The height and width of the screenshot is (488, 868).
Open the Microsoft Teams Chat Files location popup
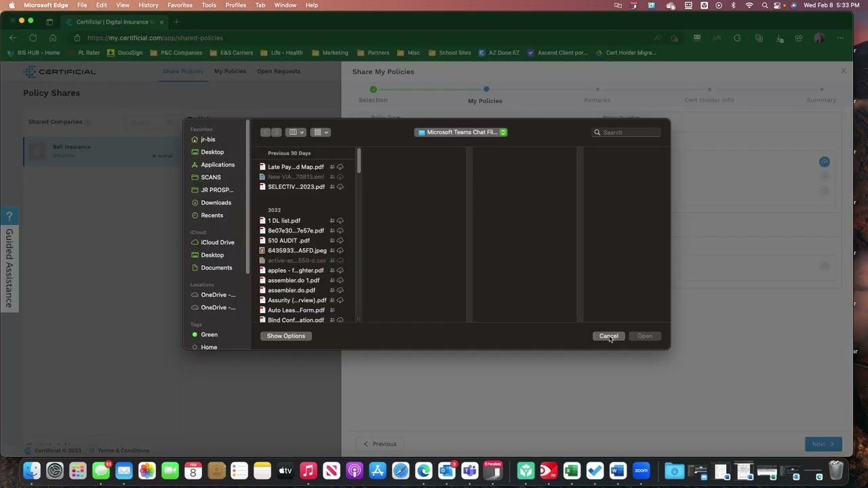point(461,132)
